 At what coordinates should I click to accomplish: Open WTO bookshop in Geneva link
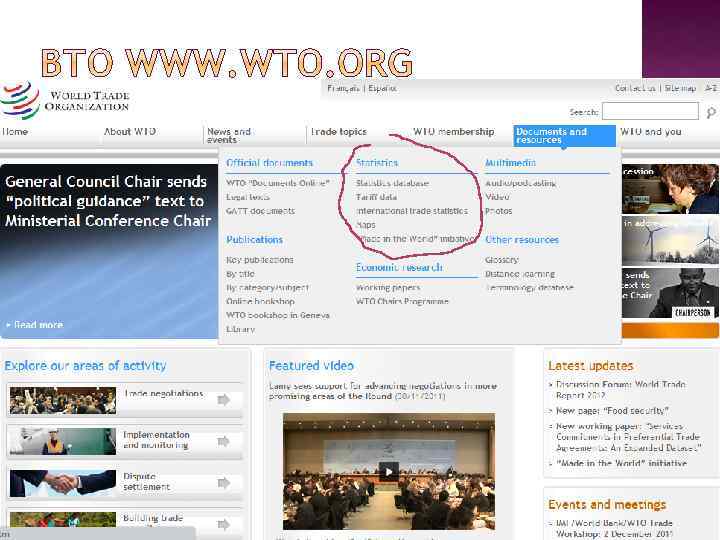click(x=278, y=315)
